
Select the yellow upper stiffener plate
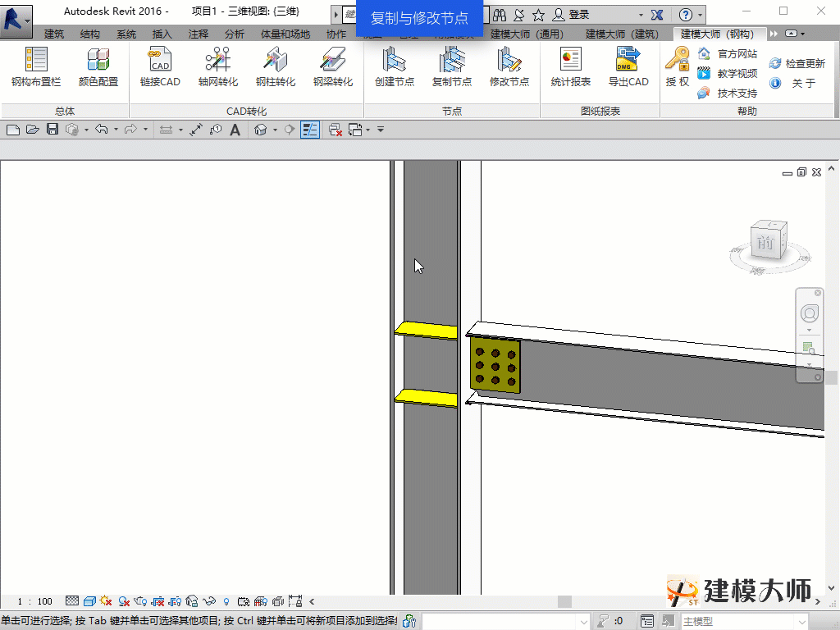pyautogui.click(x=427, y=330)
